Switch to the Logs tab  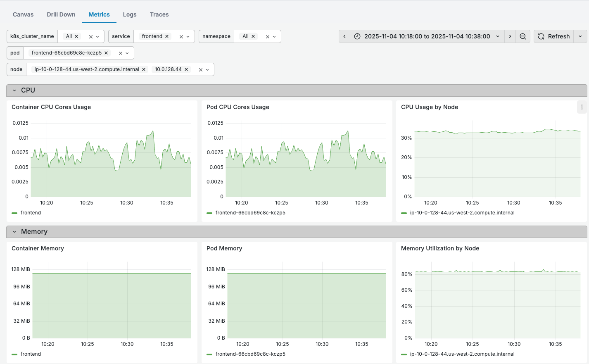tap(129, 14)
